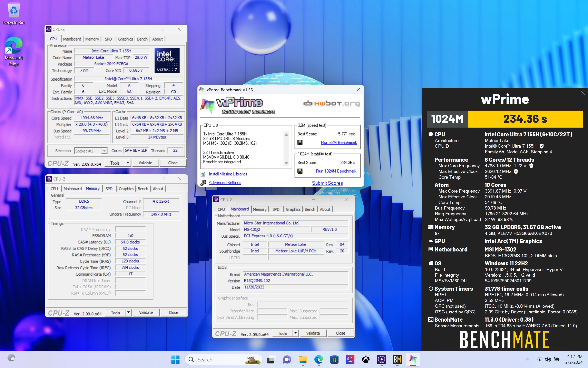Click Run 1024M Benchmark link
The height and width of the screenshot is (368, 588).
coord(336,171)
